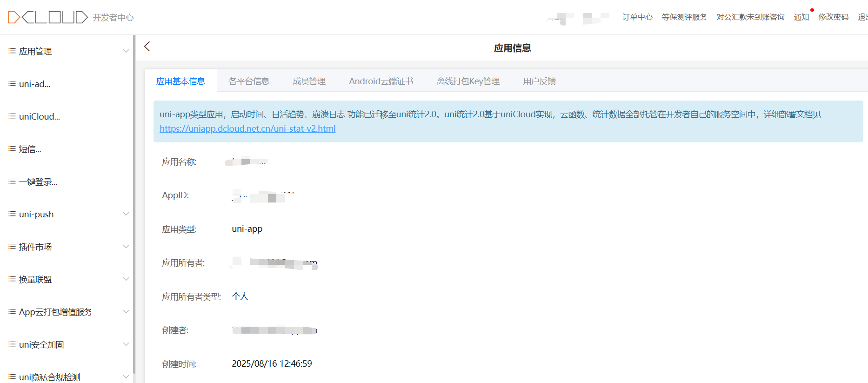Click the list icon beside 短信...
Screen dimensions: 868x383
pos(12,149)
